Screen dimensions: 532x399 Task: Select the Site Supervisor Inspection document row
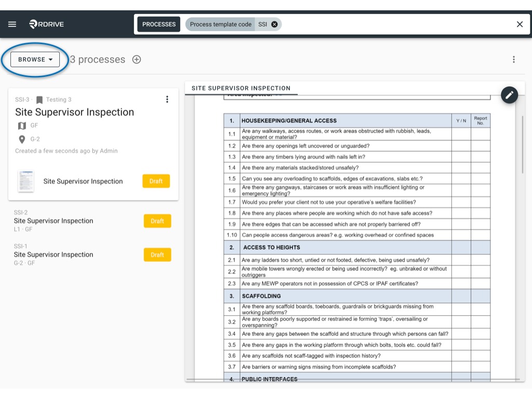click(x=94, y=181)
